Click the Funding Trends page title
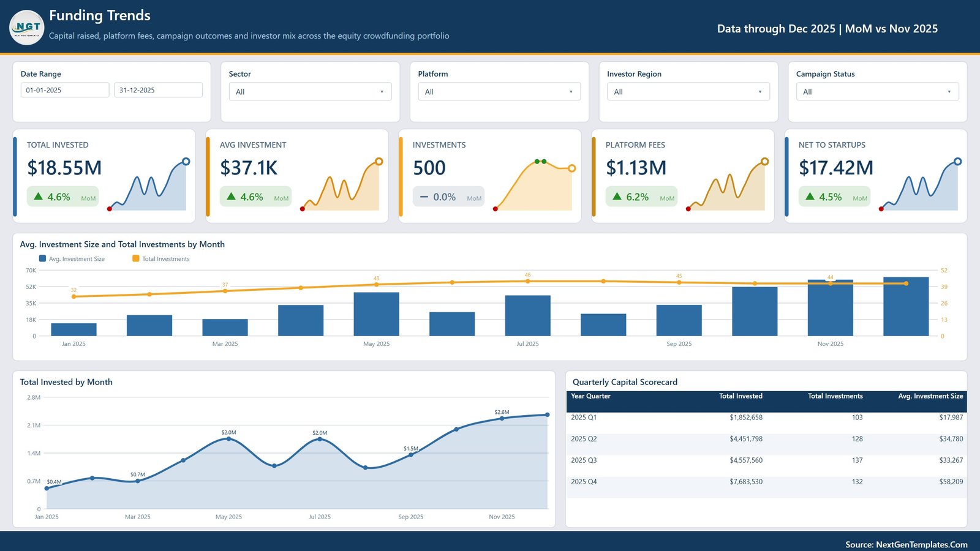Image resolution: width=980 pixels, height=551 pixels. pyautogui.click(x=100, y=15)
